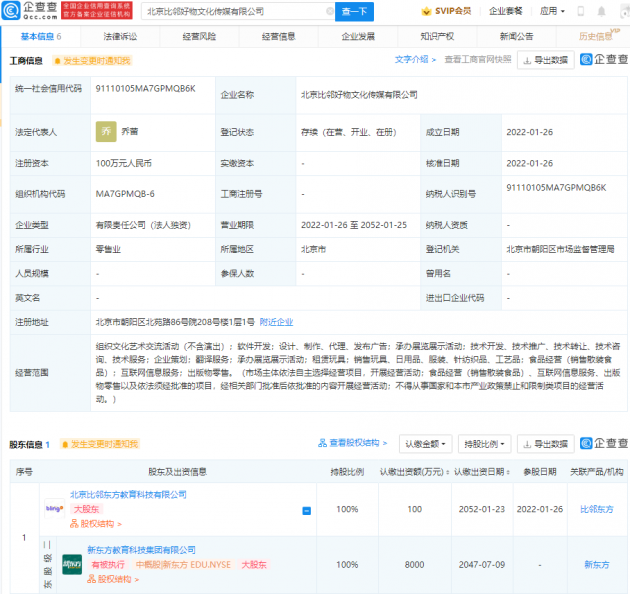This screenshot has height=594, width=630.
Task: Select credit code 91110105MA7GPMQB6K in first row
Action: click(145, 88)
